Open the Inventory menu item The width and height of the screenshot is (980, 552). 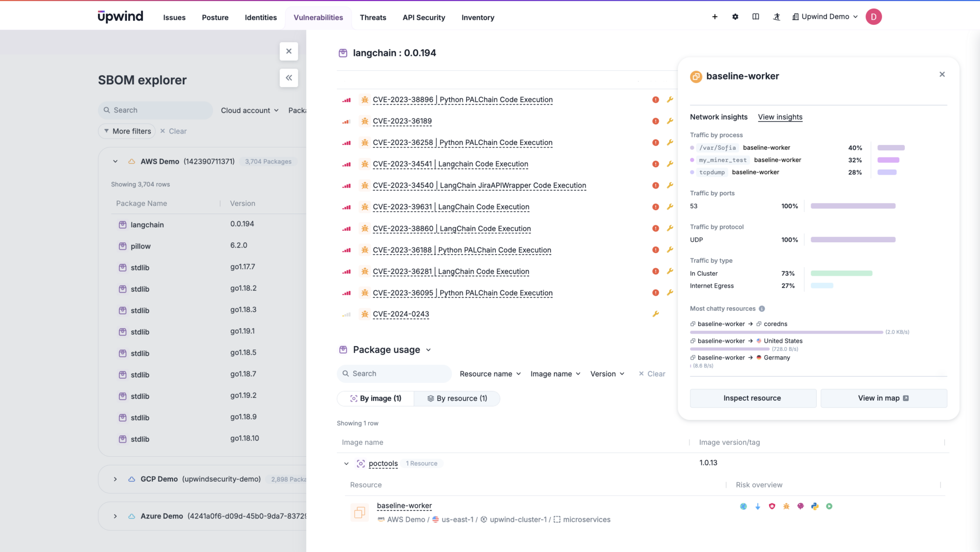point(478,17)
